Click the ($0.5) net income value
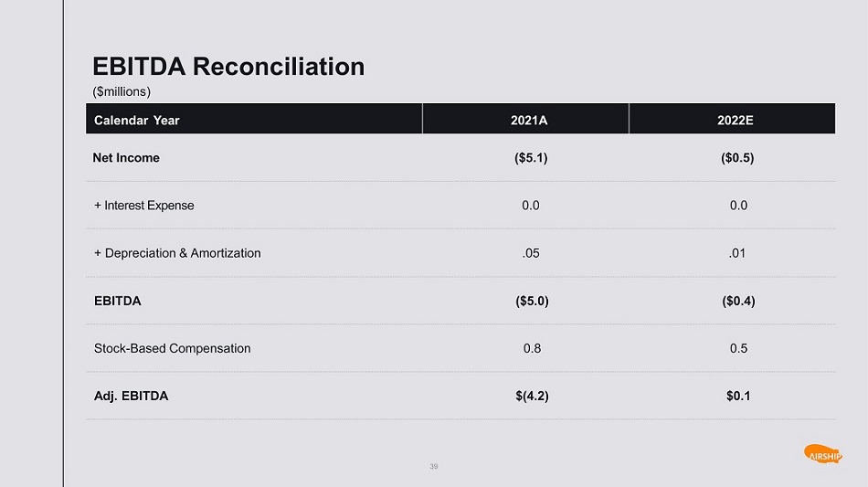Image resolution: width=868 pixels, height=487 pixels. [737, 158]
